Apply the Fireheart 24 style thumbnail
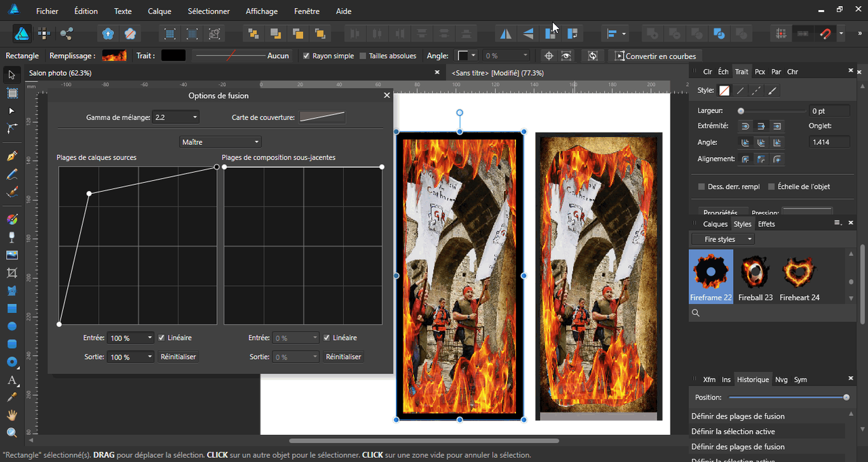The height and width of the screenshot is (462, 868). tap(800, 278)
